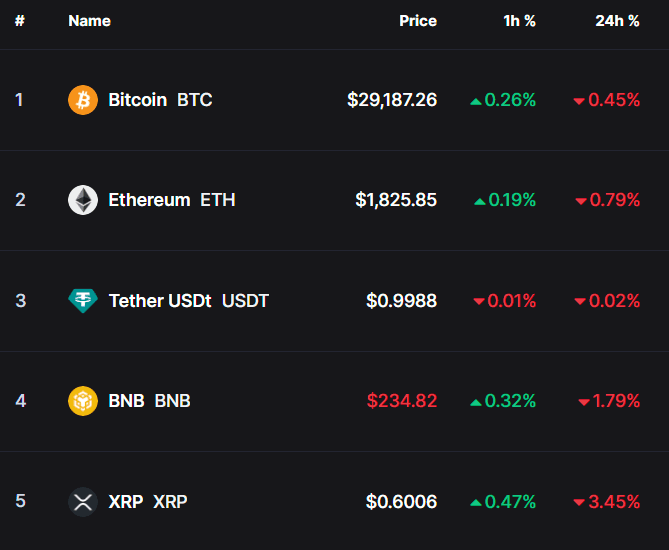Click Ethereum's 0.79% 24h change value
The image size is (669, 550).
tap(614, 200)
